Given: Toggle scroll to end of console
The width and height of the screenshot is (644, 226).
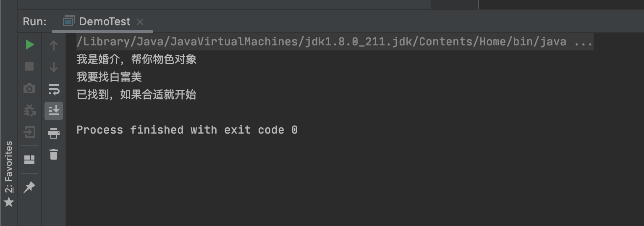Looking at the screenshot, I should point(54,111).
